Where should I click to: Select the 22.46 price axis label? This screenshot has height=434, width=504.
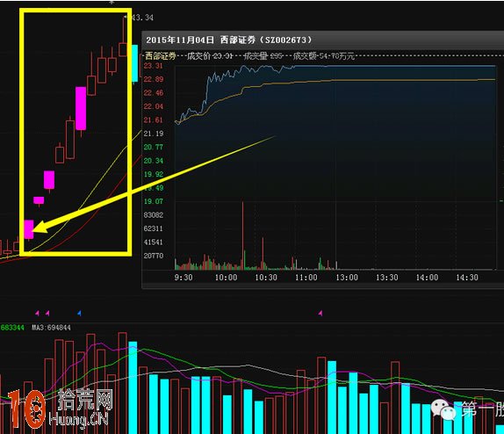154,93
